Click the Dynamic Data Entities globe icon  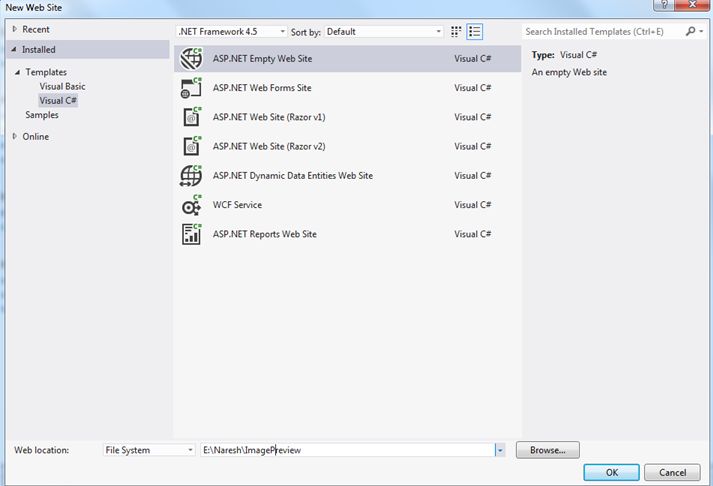click(x=191, y=175)
